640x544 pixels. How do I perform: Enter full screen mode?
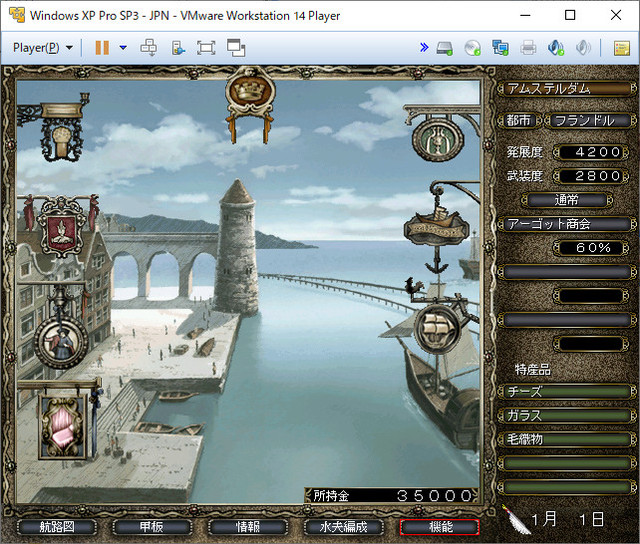coord(206,48)
